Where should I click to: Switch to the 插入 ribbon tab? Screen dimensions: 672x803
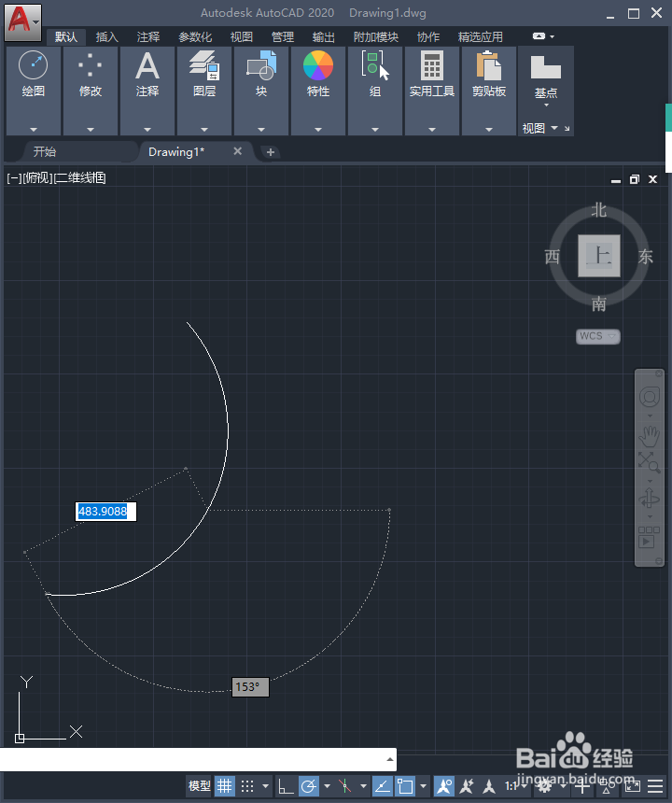[x=107, y=36]
